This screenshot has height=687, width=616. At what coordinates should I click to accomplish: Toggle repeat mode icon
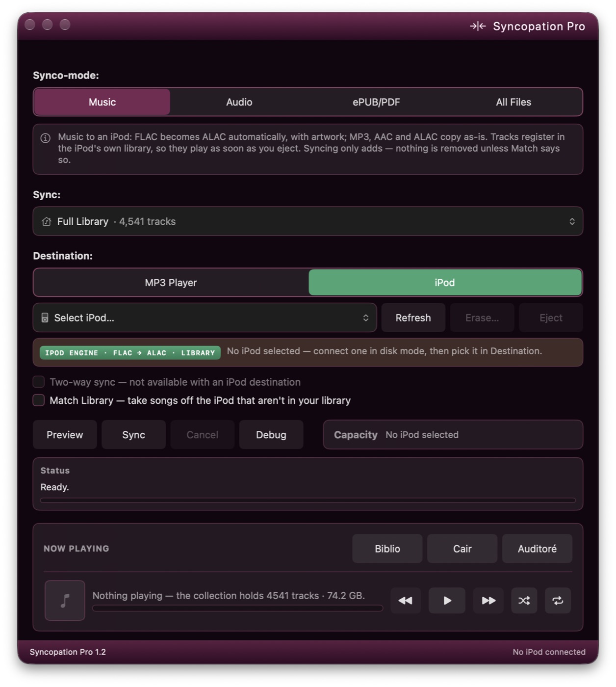(558, 600)
